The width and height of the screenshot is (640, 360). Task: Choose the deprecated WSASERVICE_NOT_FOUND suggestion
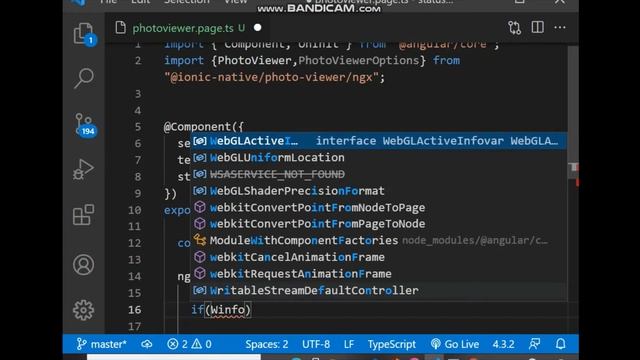378,174
